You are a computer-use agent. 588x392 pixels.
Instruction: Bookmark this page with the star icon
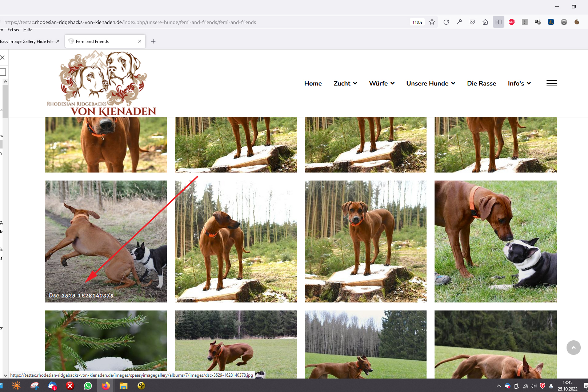[432, 22]
